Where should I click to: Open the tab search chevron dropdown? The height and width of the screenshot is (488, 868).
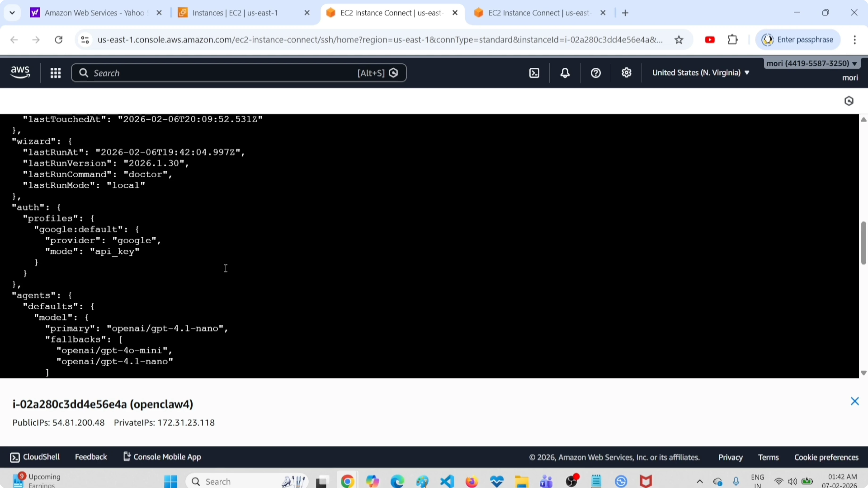12,13
